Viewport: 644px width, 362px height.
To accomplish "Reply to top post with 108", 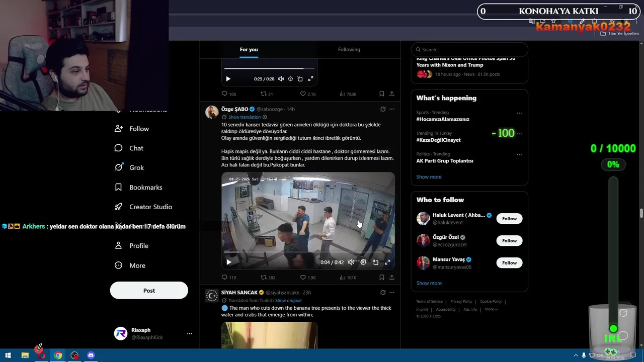I will (x=229, y=94).
